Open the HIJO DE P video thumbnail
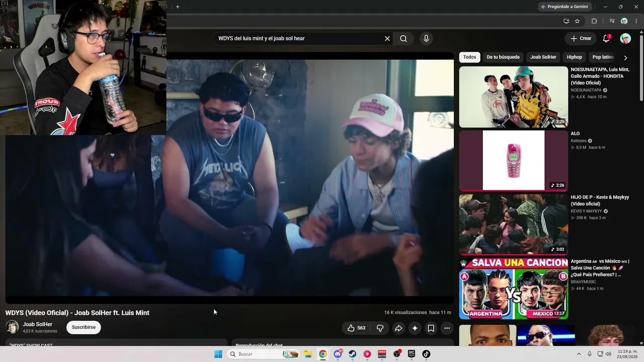 (x=513, y=225)
